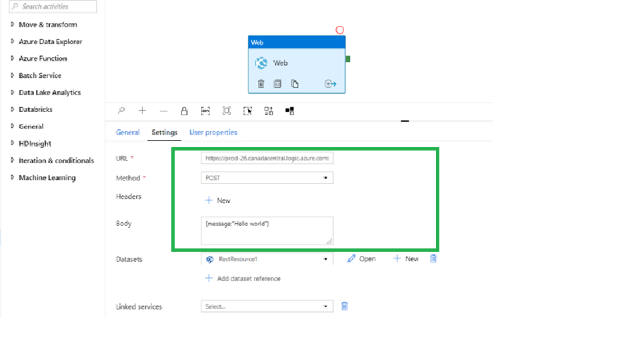The height and width of the screenshot is (343, 644).
Task: Click the lock canvas icon
Action: [x=184, y=111]
